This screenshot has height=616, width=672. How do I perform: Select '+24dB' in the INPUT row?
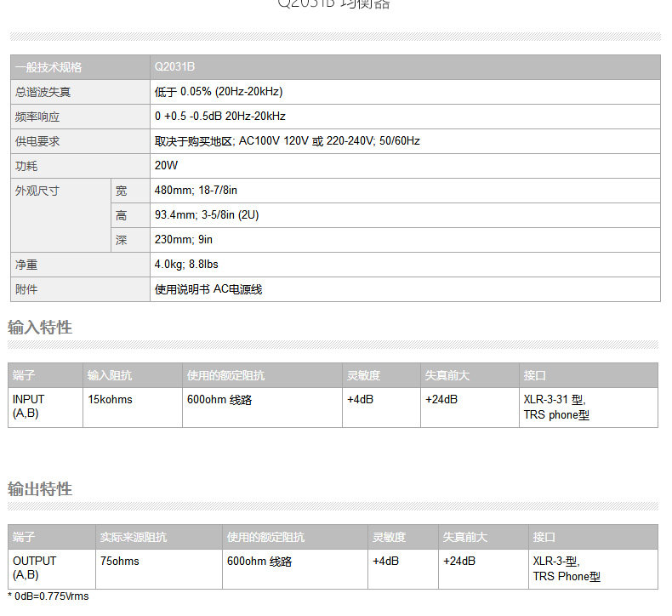[x=441, y=400]
